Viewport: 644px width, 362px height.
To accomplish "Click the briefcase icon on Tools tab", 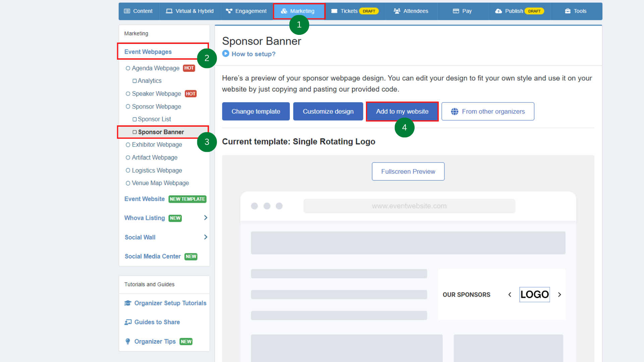I will [568, 11].
